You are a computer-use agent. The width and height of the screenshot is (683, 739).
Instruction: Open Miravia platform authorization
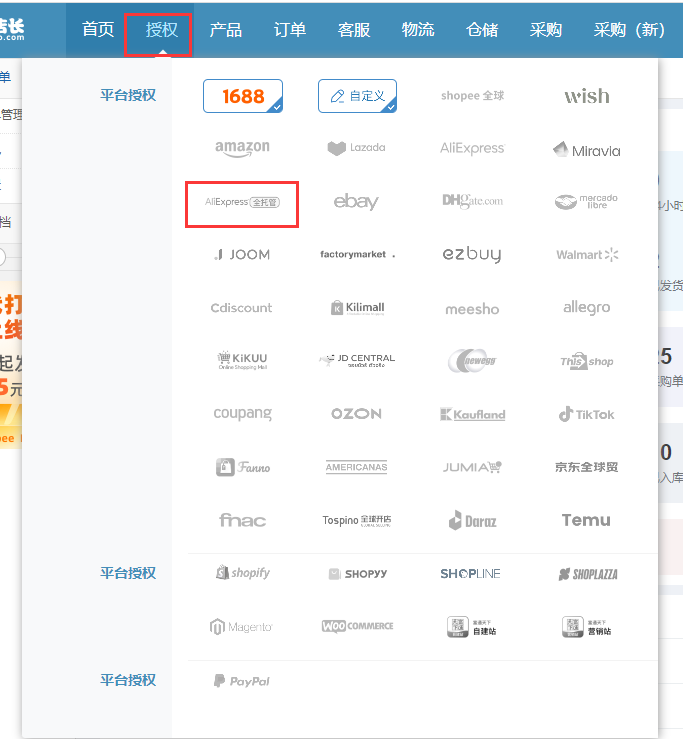click(x=587, y=150)
